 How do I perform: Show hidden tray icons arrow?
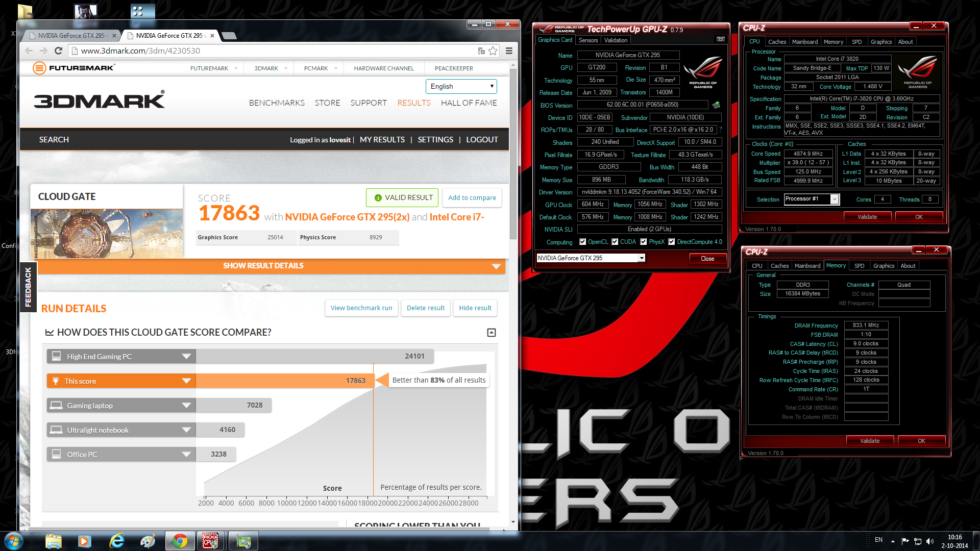click(893, 541)
